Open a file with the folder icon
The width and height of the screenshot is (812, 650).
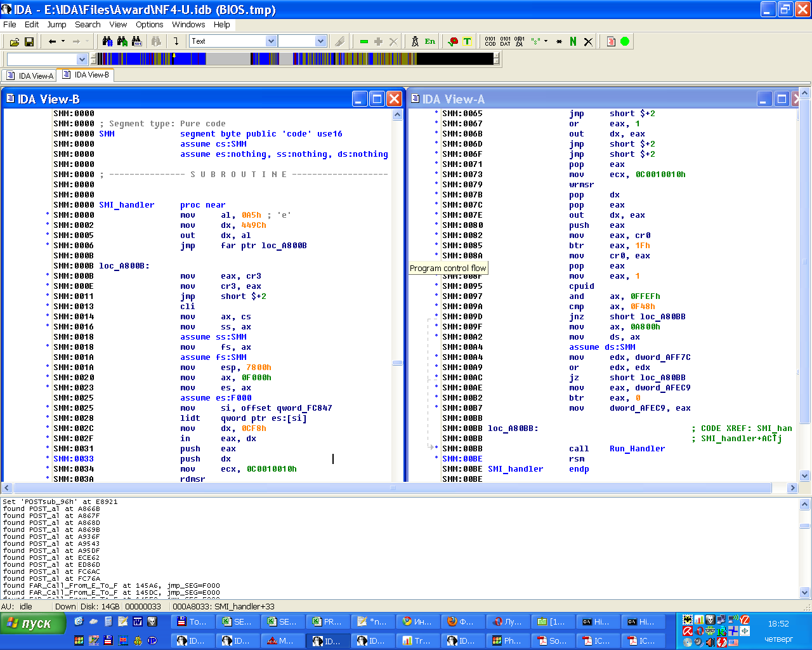(x=14, y=42)
